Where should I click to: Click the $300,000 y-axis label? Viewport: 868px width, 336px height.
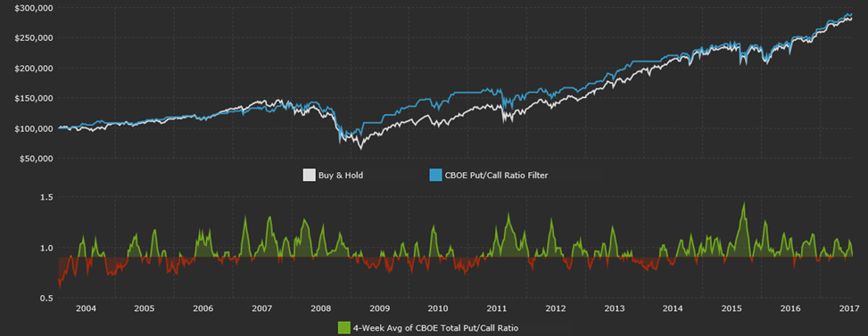(33, 8)
